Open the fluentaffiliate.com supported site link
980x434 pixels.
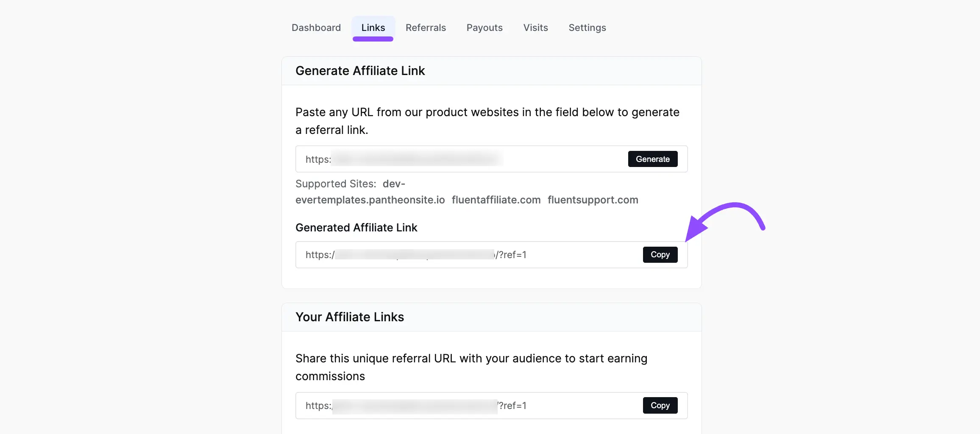tap(496, 200)
